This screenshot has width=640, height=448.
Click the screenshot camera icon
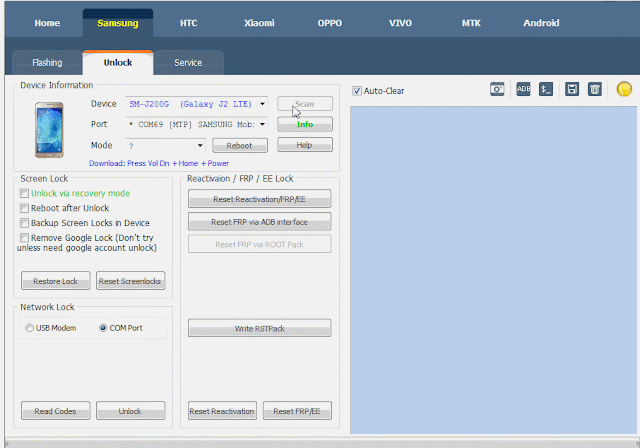click(497, 89)
